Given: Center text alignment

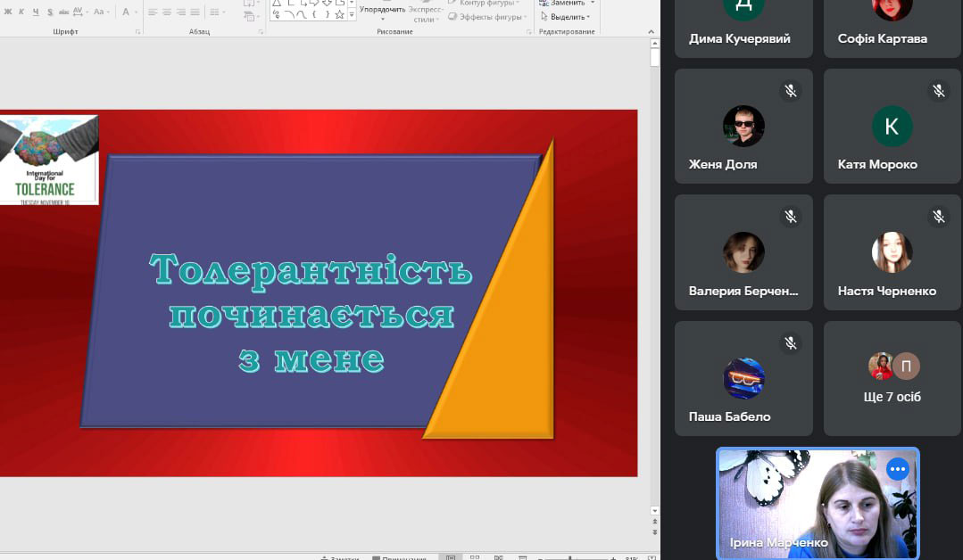Looking at the screenshot, I should coord(166,12).
